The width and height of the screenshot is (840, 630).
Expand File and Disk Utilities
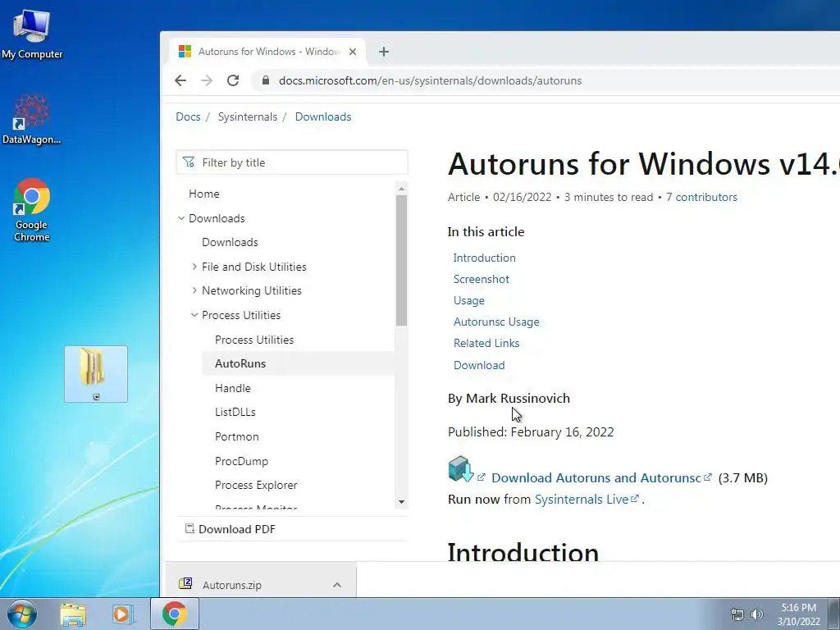click(194, 267)
